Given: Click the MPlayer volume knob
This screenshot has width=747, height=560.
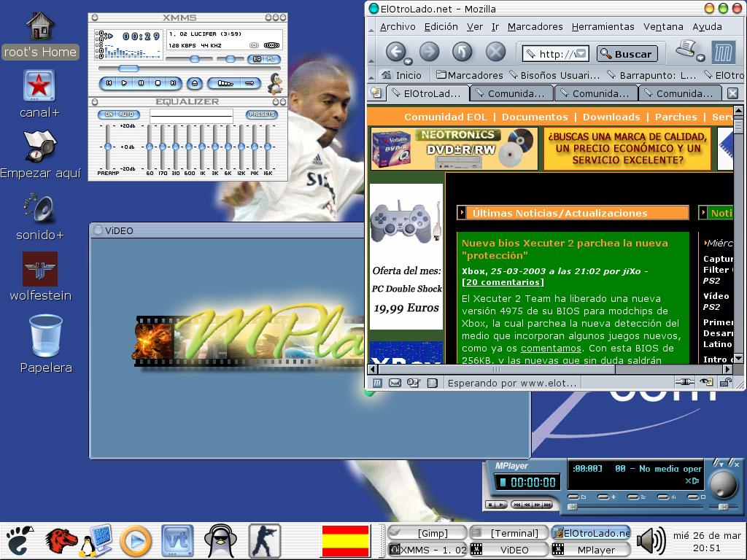Looking at the screenshot, I should click(x=723, y=485).
